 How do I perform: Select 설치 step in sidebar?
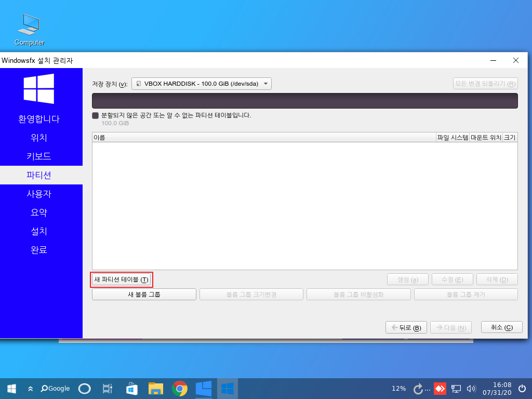(39, 231)
